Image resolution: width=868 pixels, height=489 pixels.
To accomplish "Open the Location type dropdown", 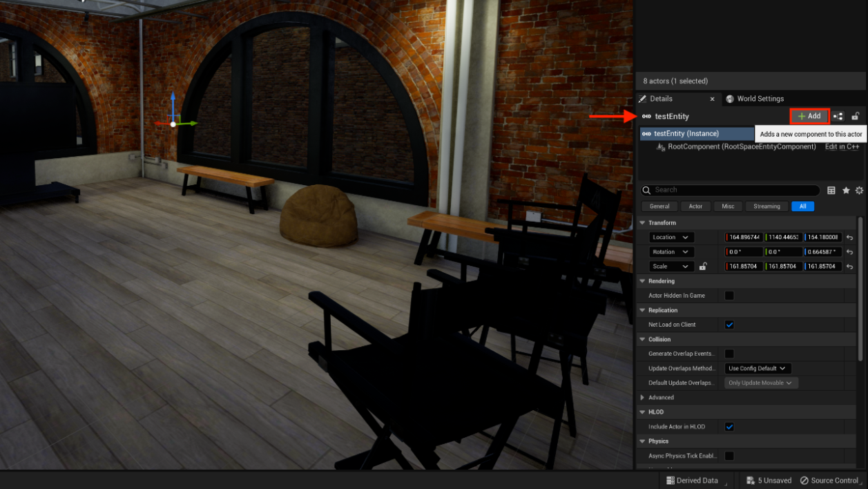I will click(x=672, y=238).
